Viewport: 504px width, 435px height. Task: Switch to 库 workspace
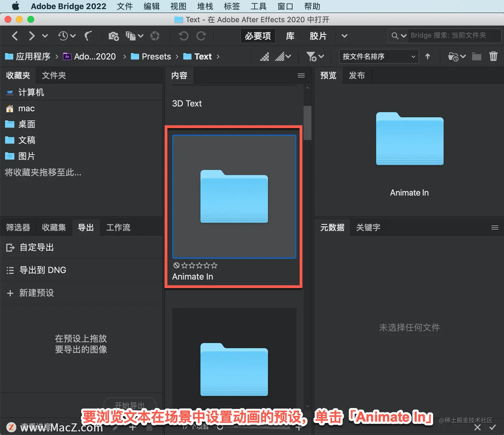(x=290, y=36)
